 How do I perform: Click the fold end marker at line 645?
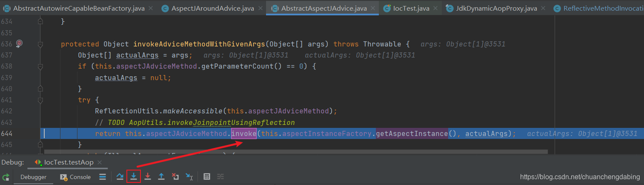coord(40,144)
